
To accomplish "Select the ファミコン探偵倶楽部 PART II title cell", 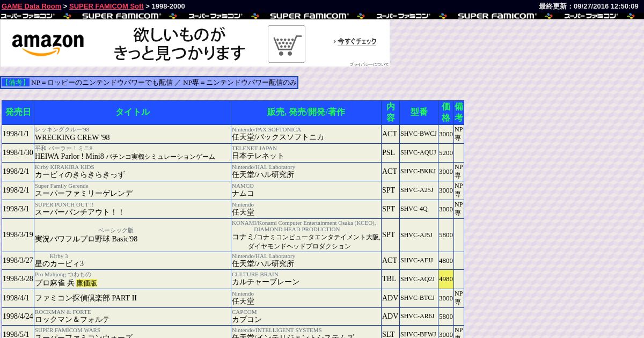I will [x=133, y=298].
